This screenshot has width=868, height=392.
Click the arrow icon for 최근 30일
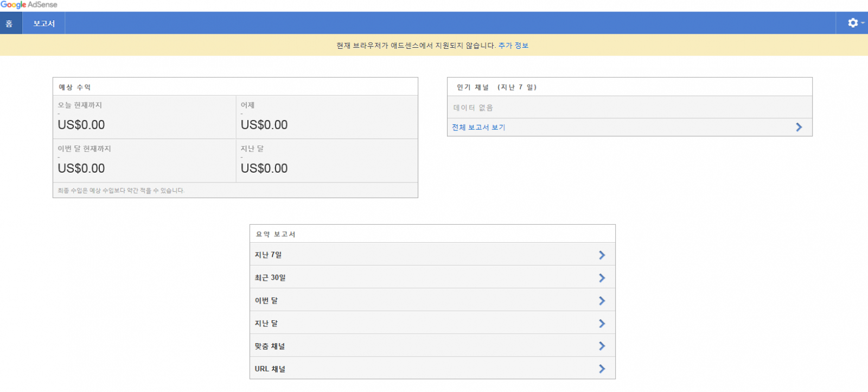point(602,277)
